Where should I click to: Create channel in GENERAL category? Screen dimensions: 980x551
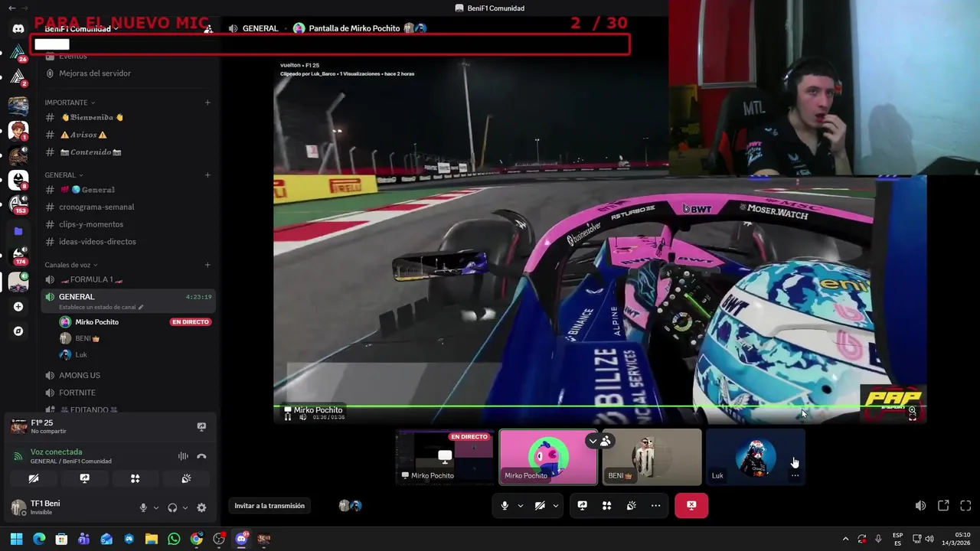tap(207, 175)
